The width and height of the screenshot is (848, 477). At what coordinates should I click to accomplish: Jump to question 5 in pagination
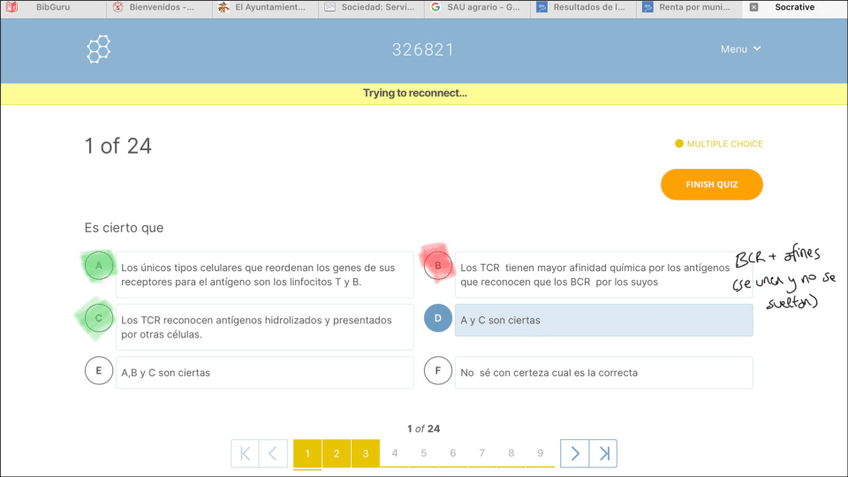pos(423,454)
